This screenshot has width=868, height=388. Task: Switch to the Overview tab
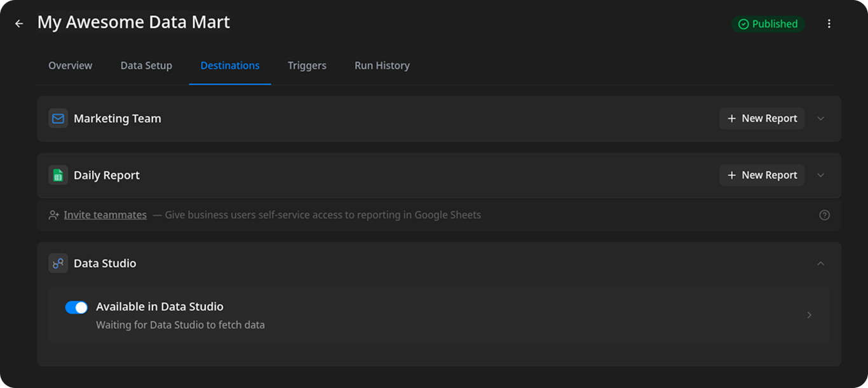coord(71,65)
